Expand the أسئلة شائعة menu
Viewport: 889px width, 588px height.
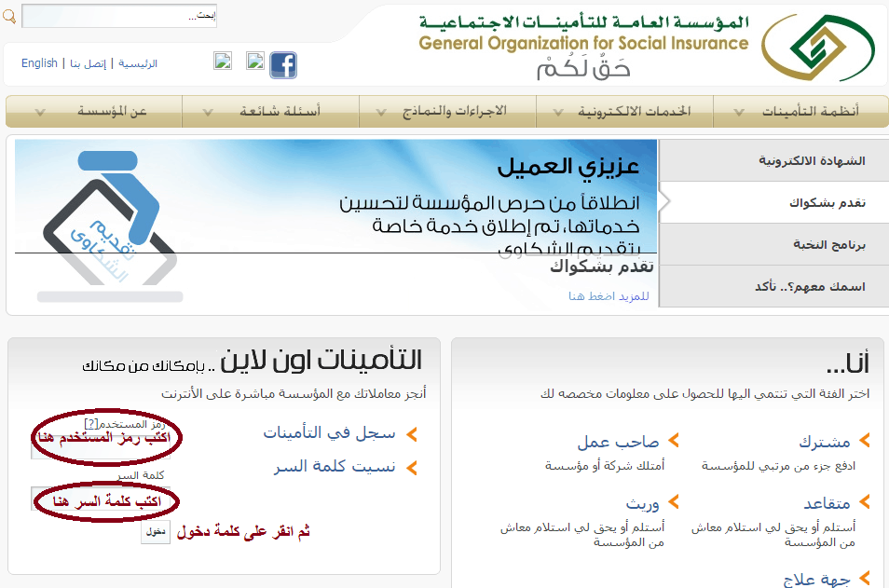270,112
